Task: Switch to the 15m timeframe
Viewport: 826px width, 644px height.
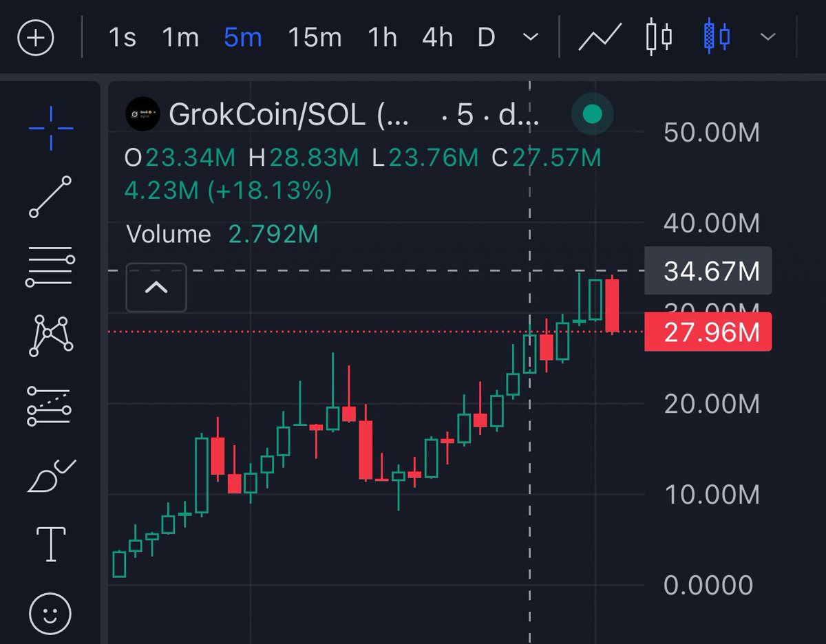Action: click(315, 38)
